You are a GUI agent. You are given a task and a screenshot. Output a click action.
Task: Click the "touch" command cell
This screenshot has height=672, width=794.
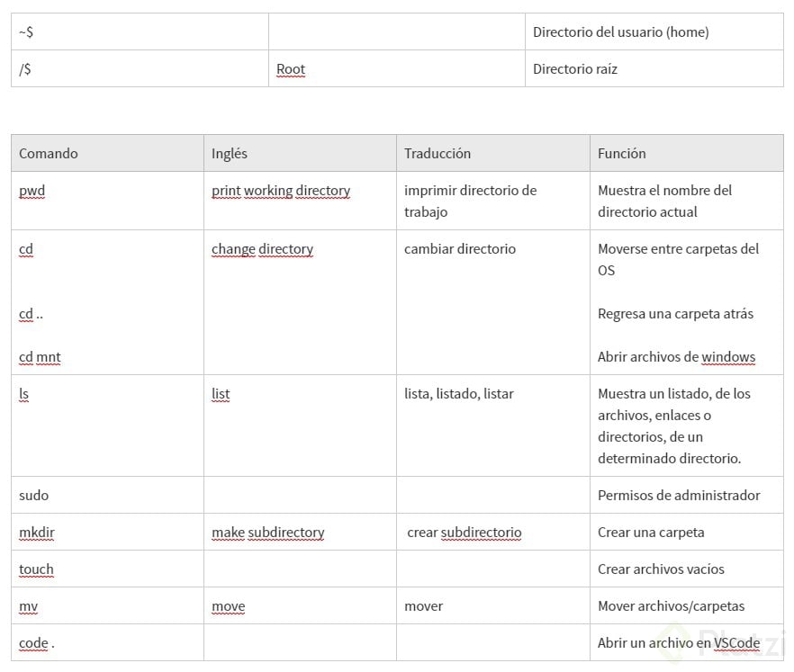pyautogui.click(x=37, y=569)
